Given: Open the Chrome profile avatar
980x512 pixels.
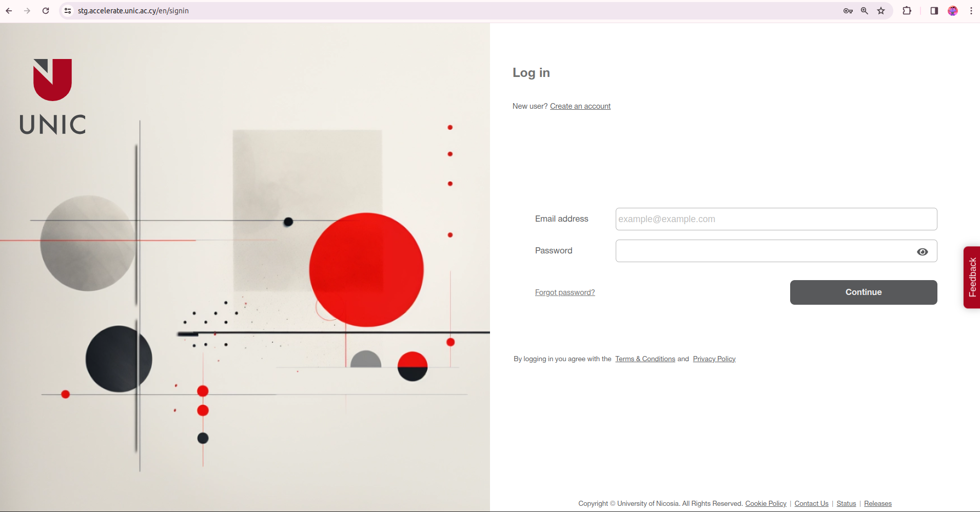Looking at the screenshot, I should coord(953,11).
